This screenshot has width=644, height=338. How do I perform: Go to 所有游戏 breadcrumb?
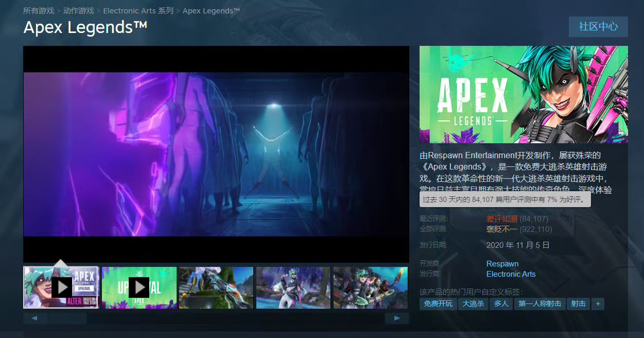(39, 11)
